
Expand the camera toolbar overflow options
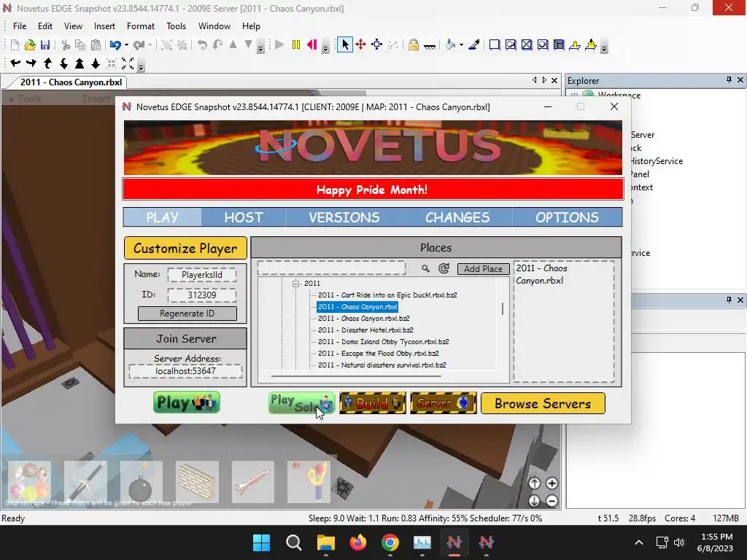141,66
